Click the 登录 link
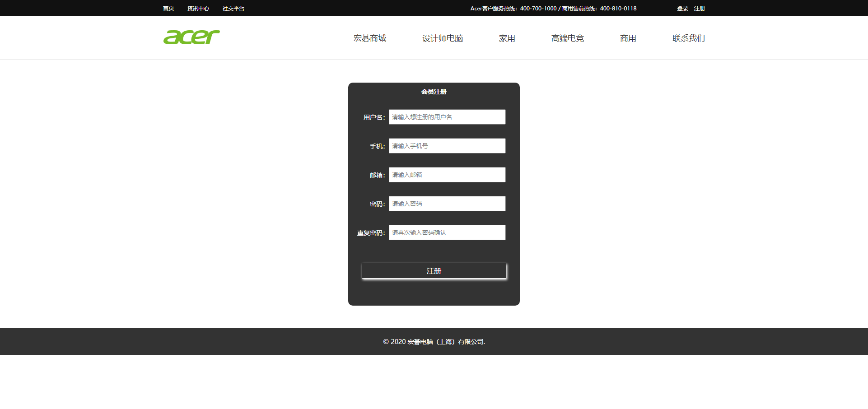 [x=682, y=8]
